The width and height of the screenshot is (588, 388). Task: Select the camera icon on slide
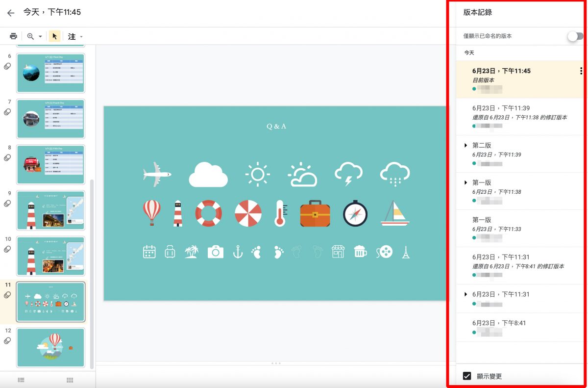pyautogui.click(x=216, y=252)
